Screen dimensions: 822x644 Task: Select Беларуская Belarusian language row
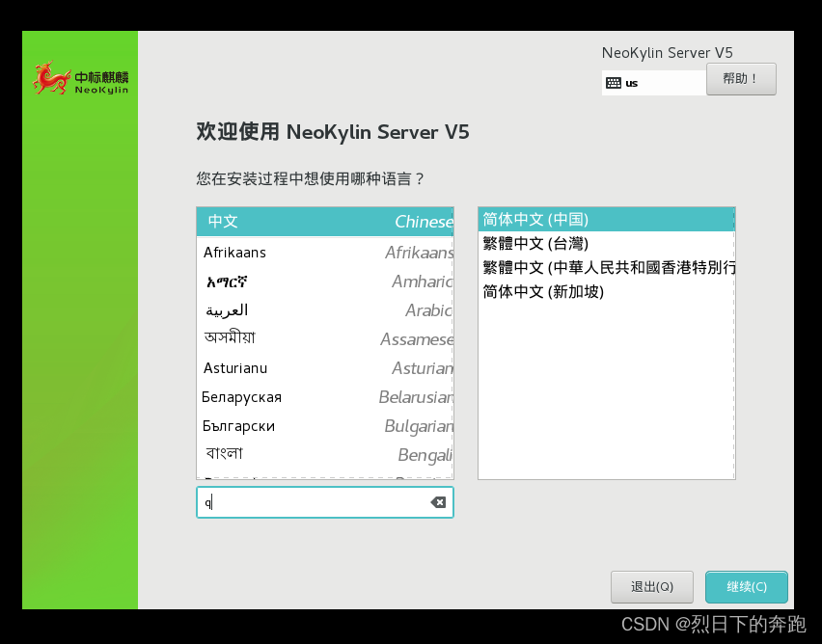pyautogui.click(x=325, y=397)
